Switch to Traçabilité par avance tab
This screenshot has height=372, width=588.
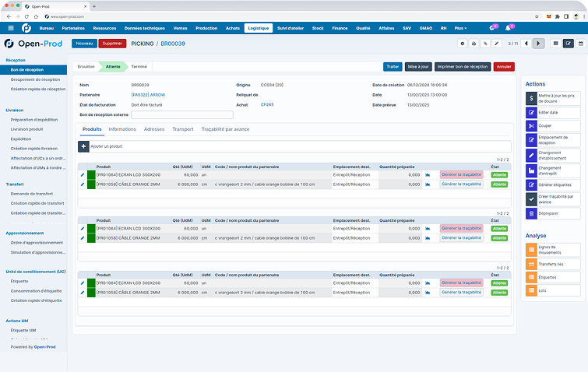pyautogui.click(x=225, y=129)
